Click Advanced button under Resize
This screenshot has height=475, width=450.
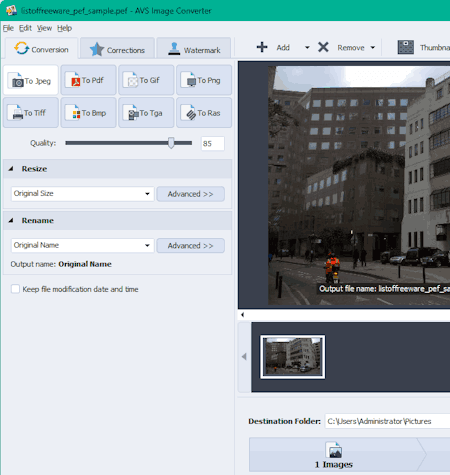click(190, 194)
